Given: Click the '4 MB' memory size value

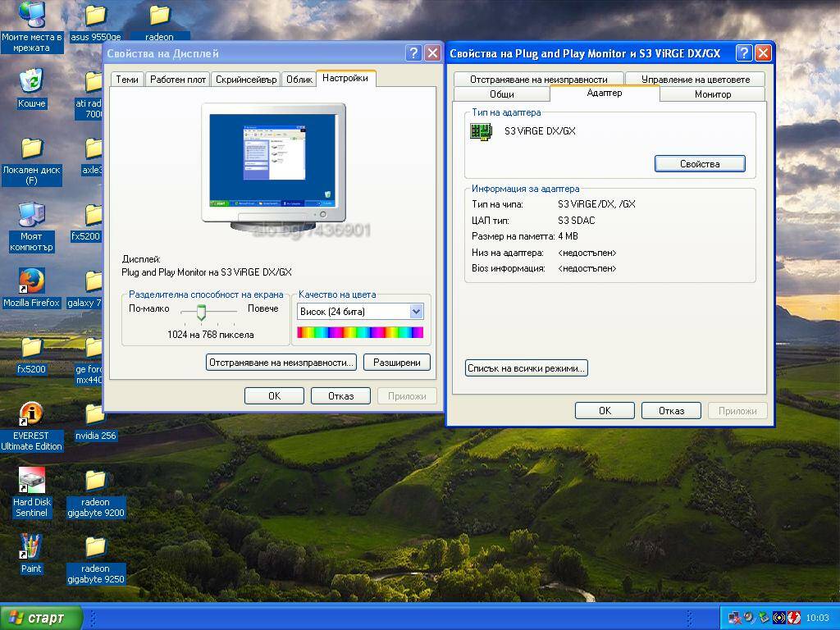Looking at the screenshot, I should pyautogui.click(x=568, y=236).
